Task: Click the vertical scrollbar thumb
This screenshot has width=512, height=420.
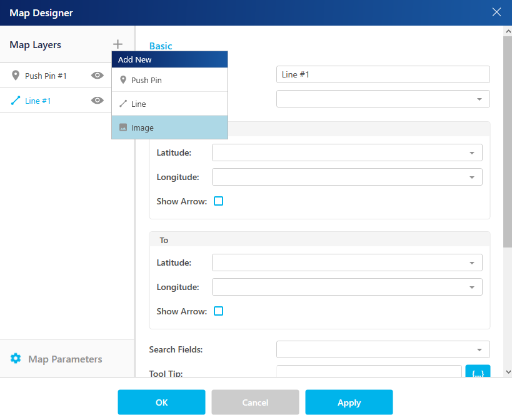Action: coord(508,141)
